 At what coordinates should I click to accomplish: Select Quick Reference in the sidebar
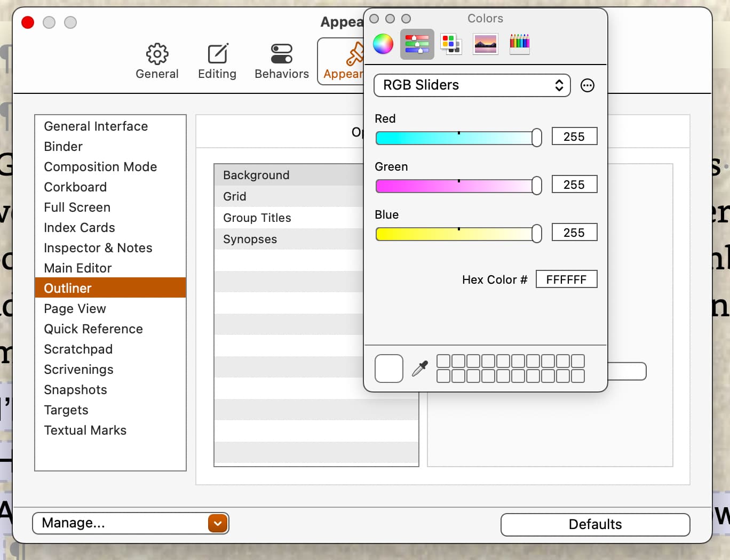point(110,329)
